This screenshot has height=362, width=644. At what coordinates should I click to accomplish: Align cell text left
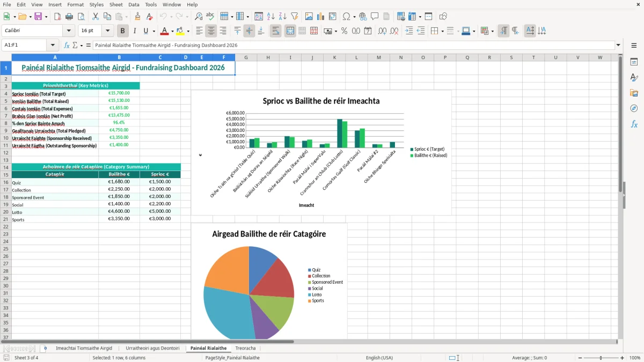point(199,31)
